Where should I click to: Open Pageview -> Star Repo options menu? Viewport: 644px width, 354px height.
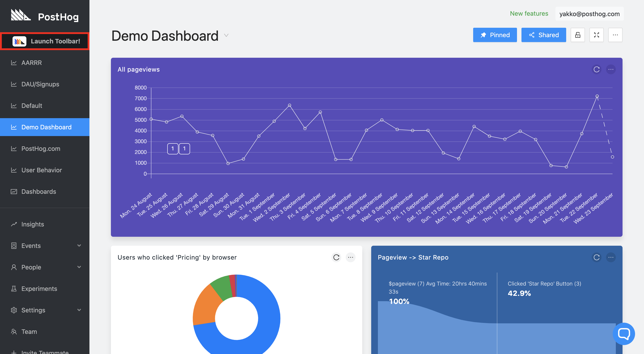click(611, 257)
